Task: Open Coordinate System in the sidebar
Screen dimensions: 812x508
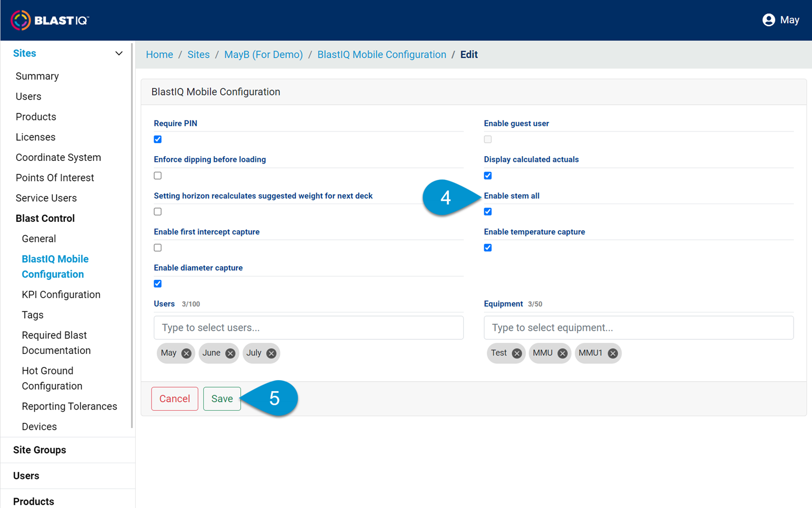Action: tap(58, 158)
